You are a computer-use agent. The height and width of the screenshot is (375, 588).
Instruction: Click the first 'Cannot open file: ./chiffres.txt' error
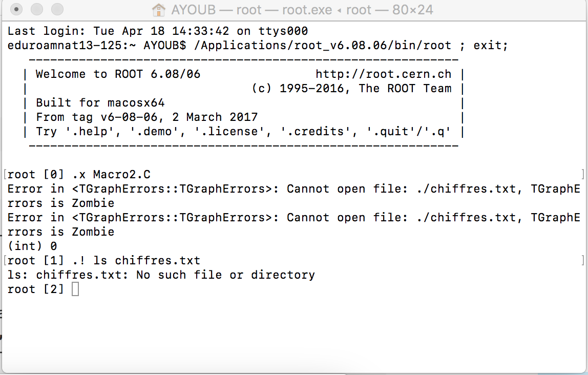pyautogui.click(x=401, y=189)
